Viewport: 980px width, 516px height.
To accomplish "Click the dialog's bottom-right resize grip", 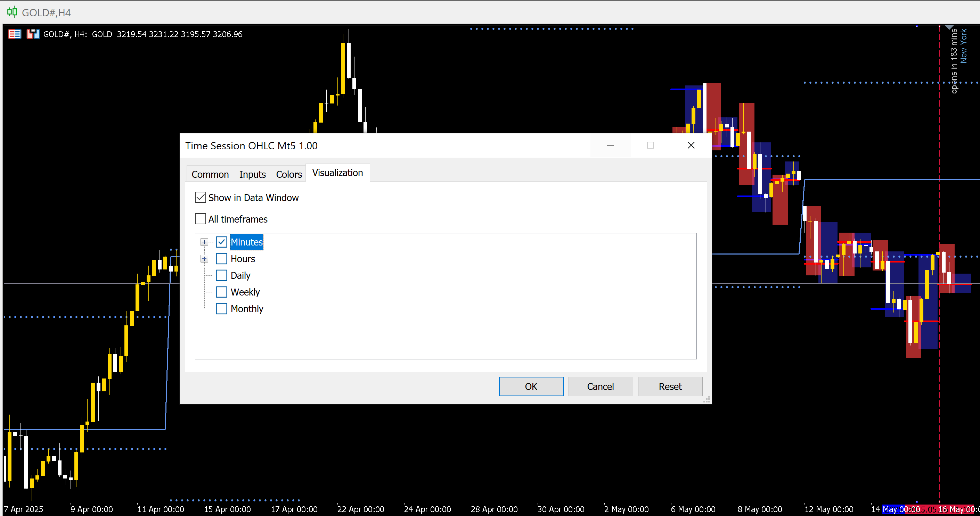I will [x=707, y=400].
